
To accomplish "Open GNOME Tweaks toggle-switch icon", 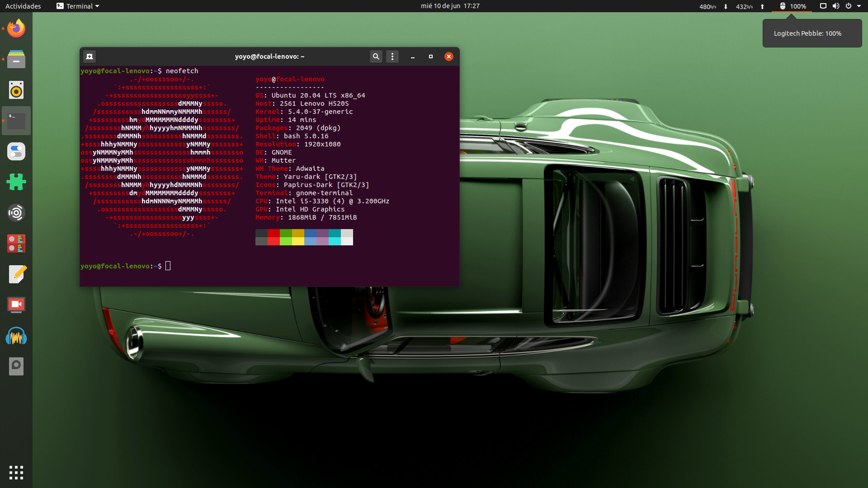I will pos(16,152).
